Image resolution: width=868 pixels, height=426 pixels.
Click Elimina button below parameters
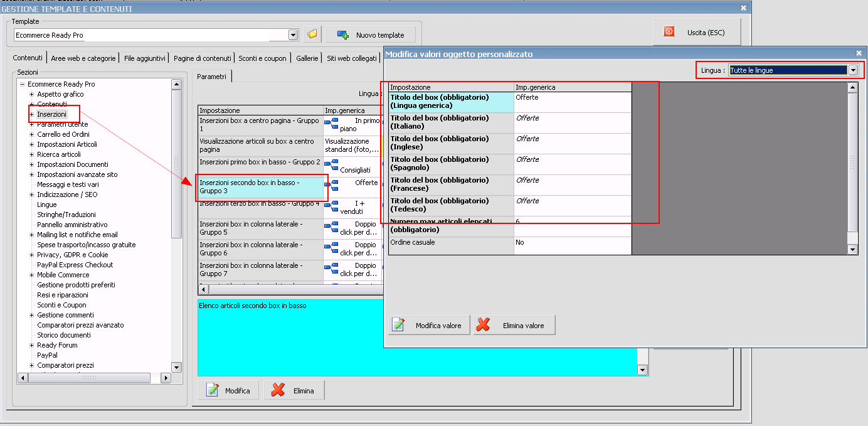(294, 390)
